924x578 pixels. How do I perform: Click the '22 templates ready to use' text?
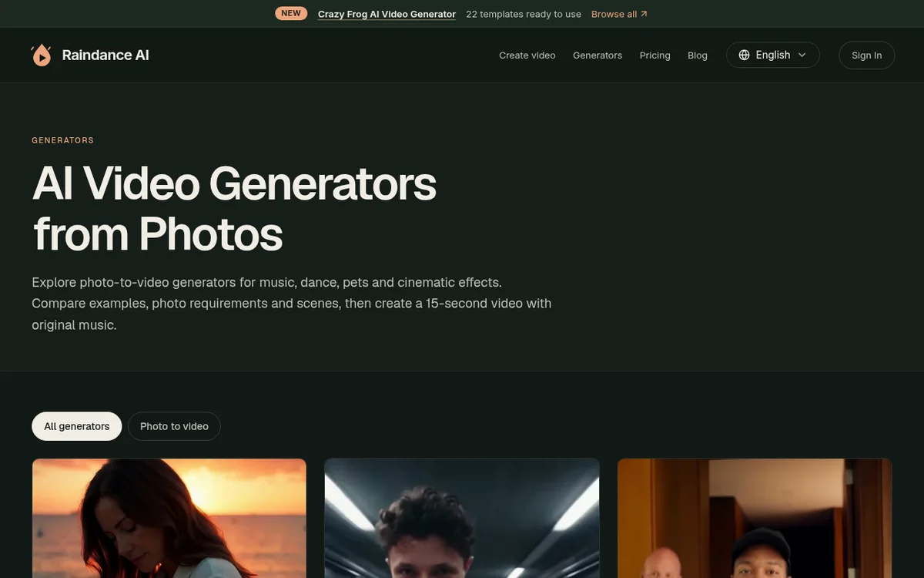pyautogui.click(x=524, y=14)
